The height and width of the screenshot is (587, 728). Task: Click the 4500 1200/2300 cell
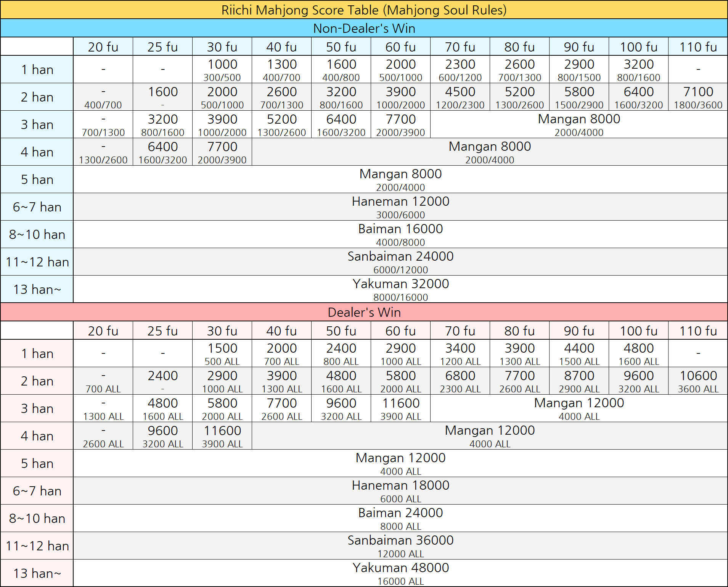point(460,97)
